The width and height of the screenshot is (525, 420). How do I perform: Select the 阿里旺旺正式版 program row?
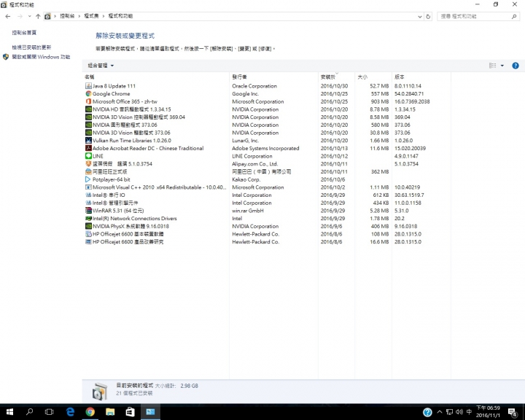point(267,172)
